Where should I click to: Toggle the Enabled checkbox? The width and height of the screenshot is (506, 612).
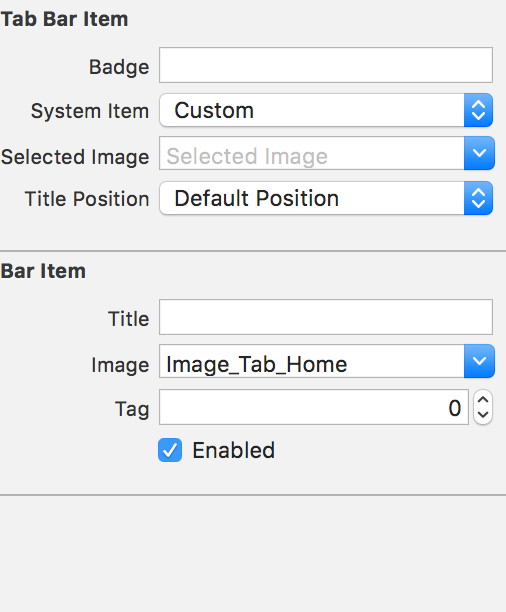tap(170, 450)
